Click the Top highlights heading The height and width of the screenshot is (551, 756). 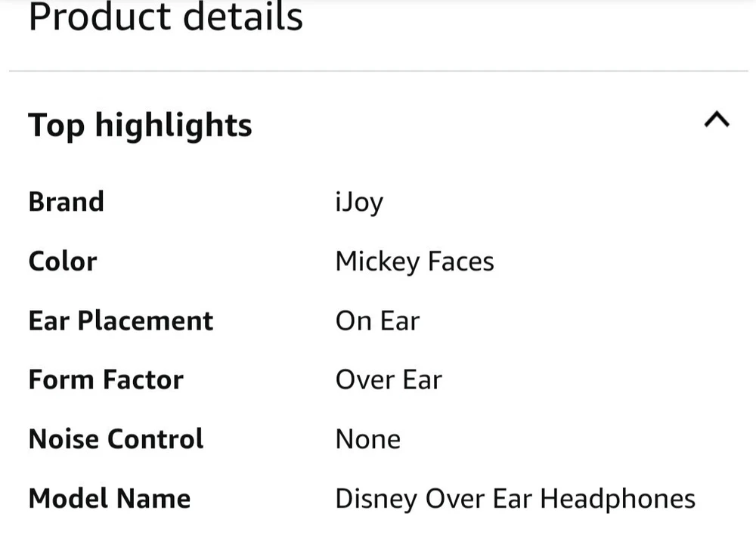[140, 125]
